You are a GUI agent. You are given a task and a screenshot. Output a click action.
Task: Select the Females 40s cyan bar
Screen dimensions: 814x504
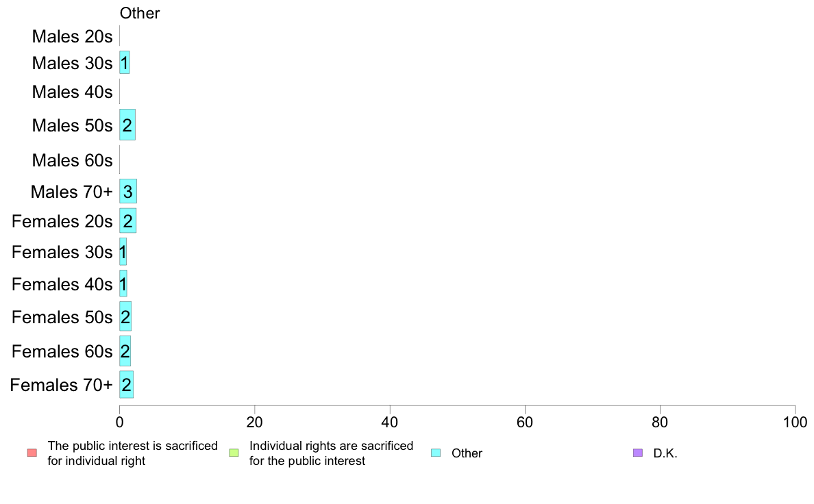123,283
